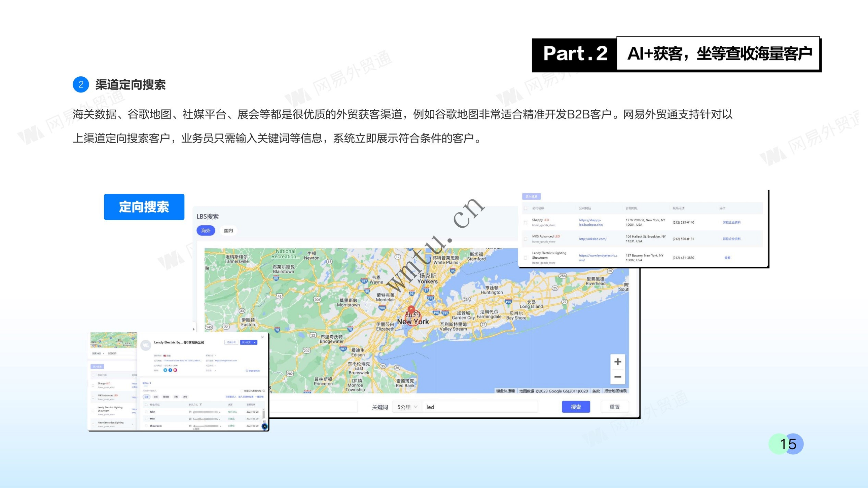The height and width of the screenshot is (488, 868).
Task: Open the shappy-led.business.site link
Action: pyautogui.click(x=591, y=222)
